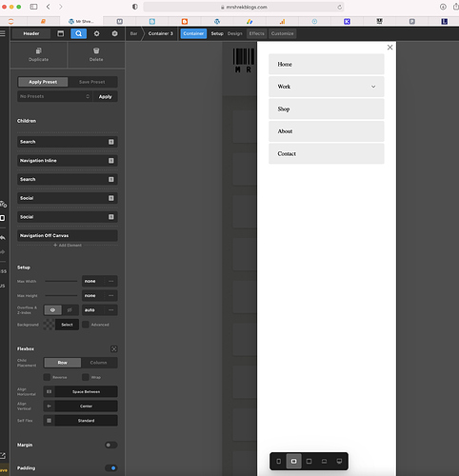This screenshot has width=459, height=476.
Task: Open Safari downloads button
Action: [443, 7]
